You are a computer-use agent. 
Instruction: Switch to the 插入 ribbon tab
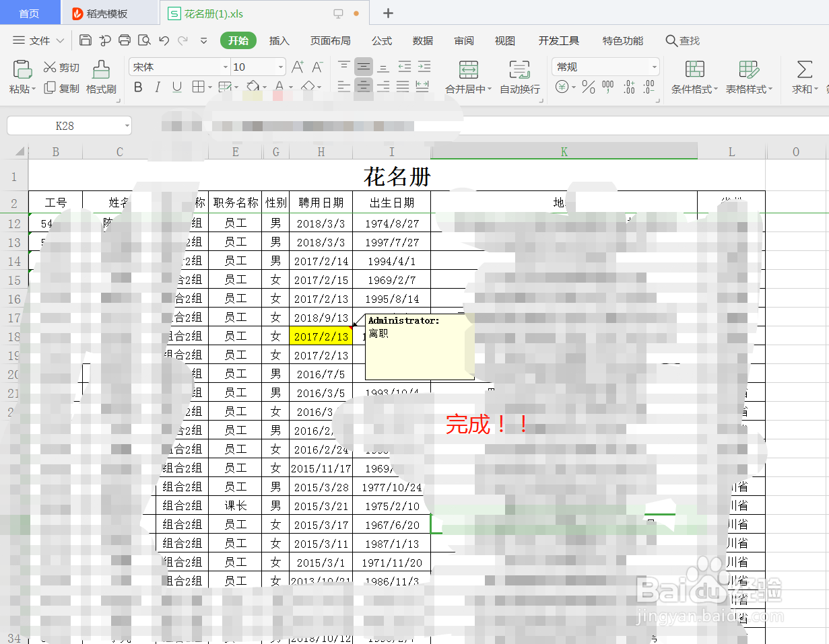(x=279, y=40)
